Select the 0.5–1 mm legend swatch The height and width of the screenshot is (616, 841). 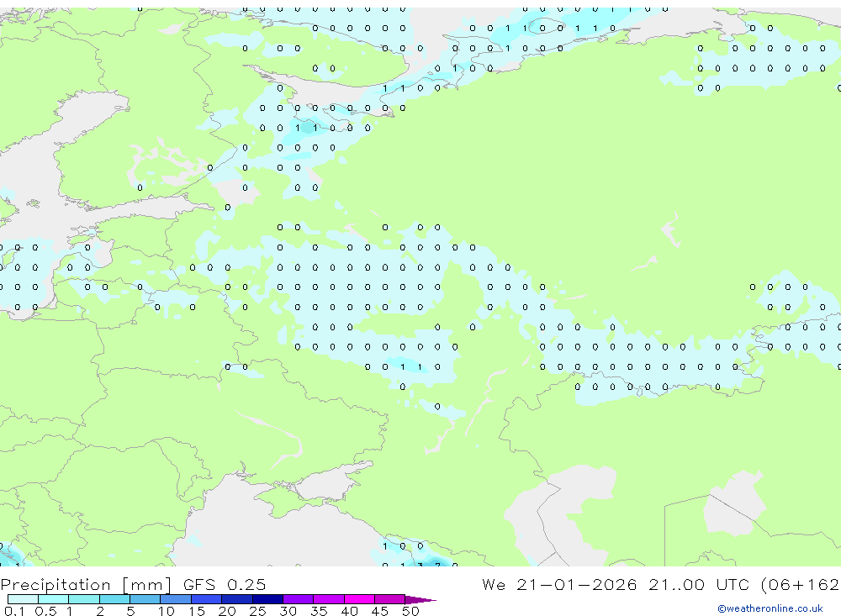coord(54,599)
